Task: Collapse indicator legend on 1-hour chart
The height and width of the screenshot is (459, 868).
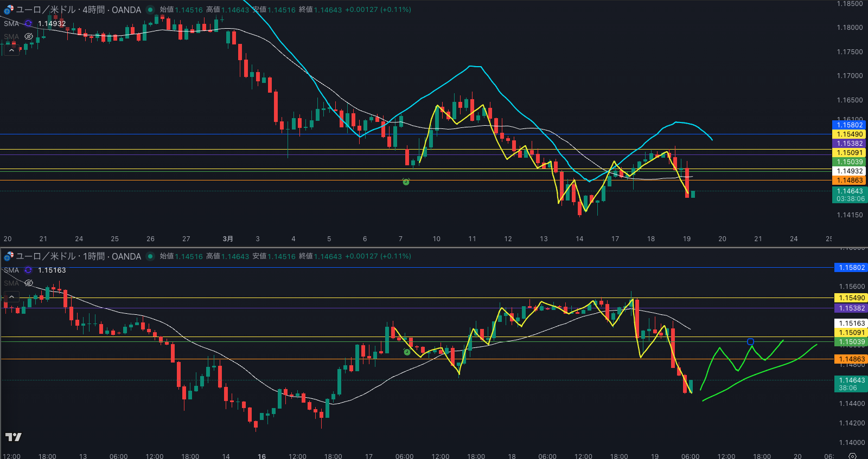Action: coord(11,296)
